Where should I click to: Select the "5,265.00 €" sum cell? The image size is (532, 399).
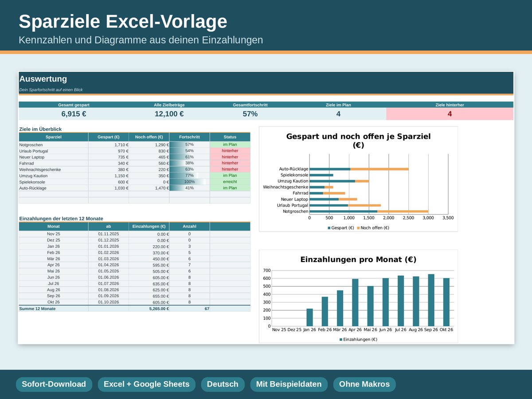(x=149, y=309)
